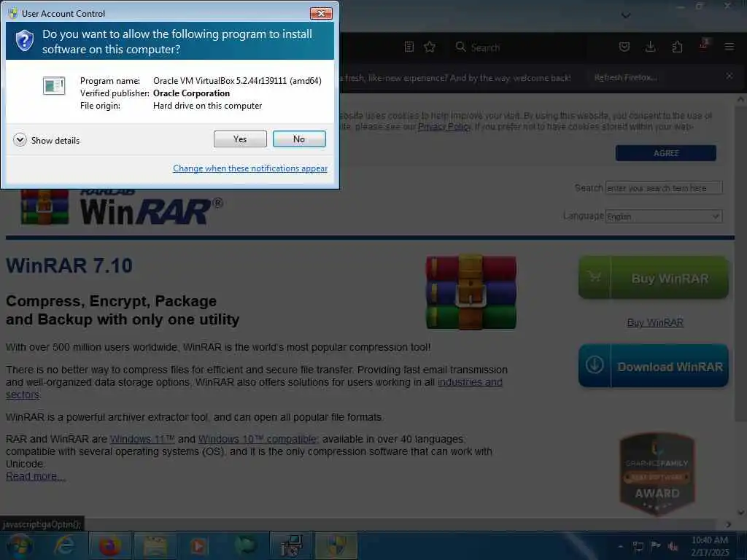Click the VirtualBox installer program icon in UAC

click(54, 86)
